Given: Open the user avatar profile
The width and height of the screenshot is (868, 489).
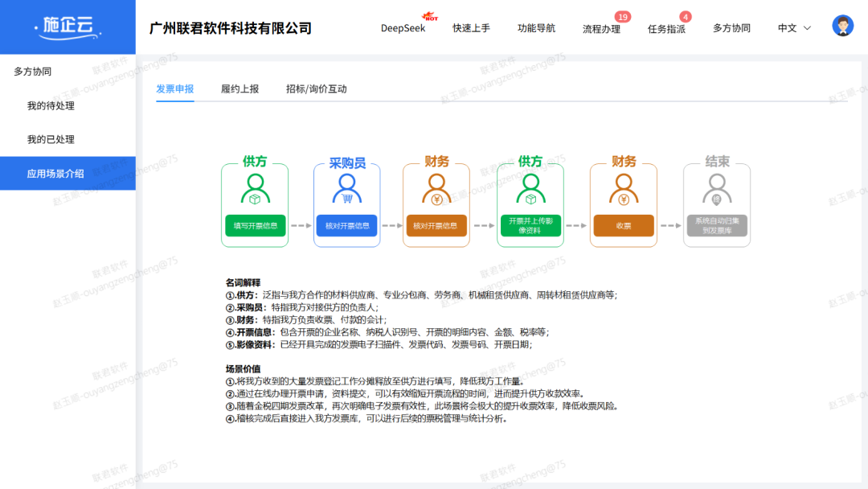Looking at the screenshot, I should (842, 26).
